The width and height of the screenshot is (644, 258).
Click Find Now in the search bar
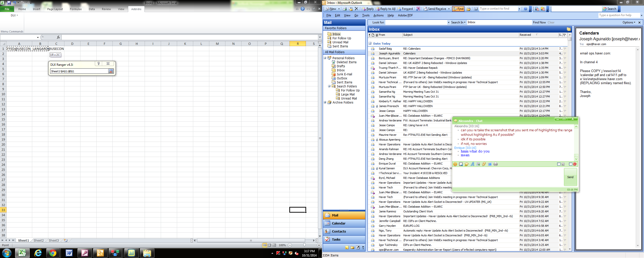(x=539, y=22)
